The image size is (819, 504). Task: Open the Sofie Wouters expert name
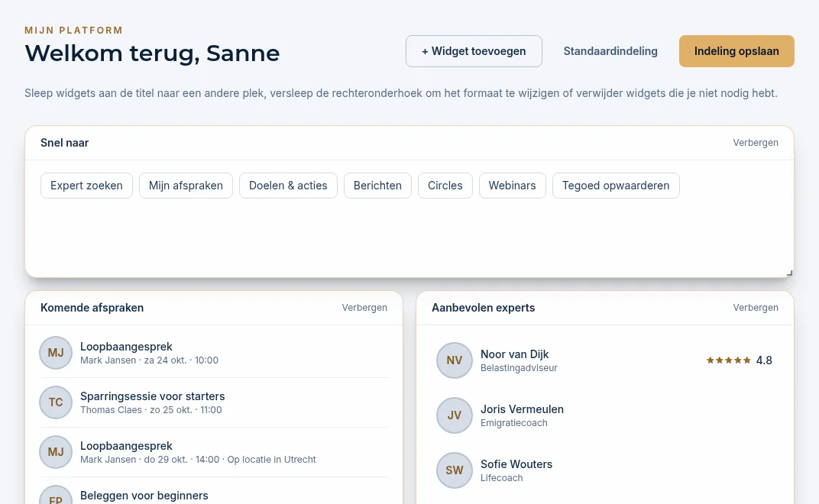coord(516,464)
